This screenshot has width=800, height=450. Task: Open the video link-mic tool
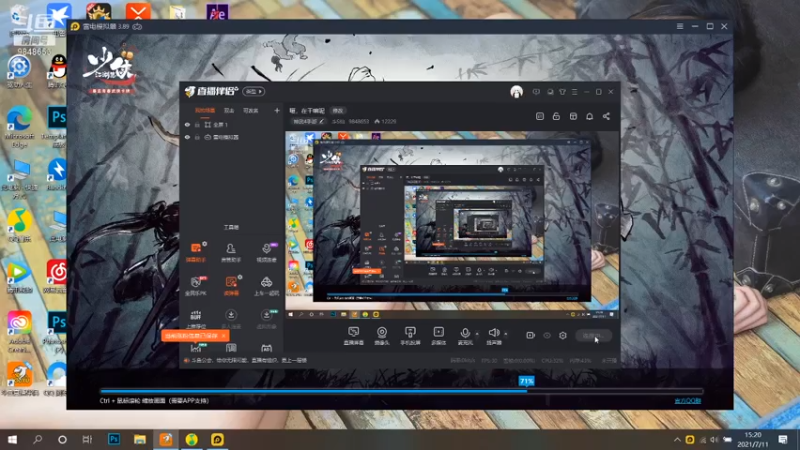pyautogui.click(x=266, y=253)
